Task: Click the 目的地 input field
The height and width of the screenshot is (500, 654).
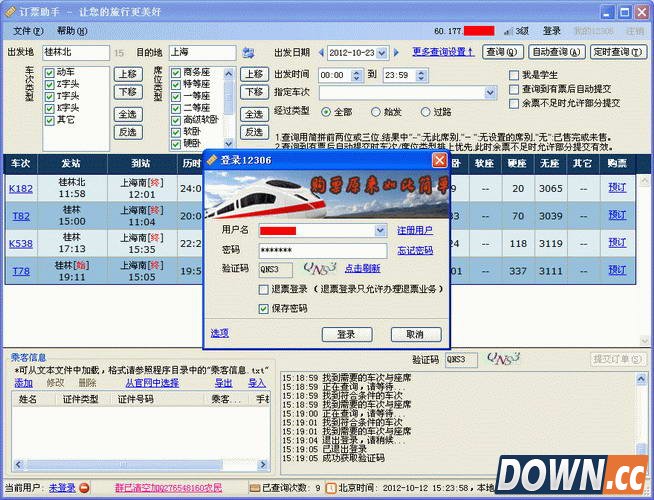Action: click(202, 53)
